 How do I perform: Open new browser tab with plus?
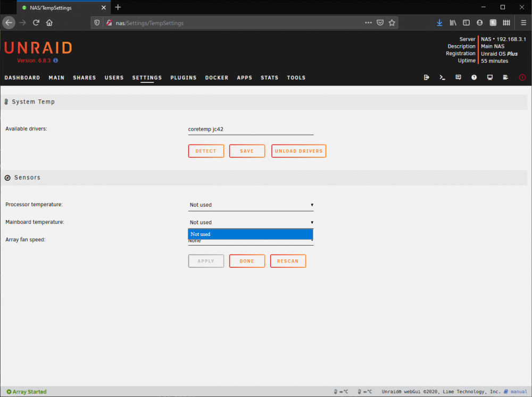118,7
